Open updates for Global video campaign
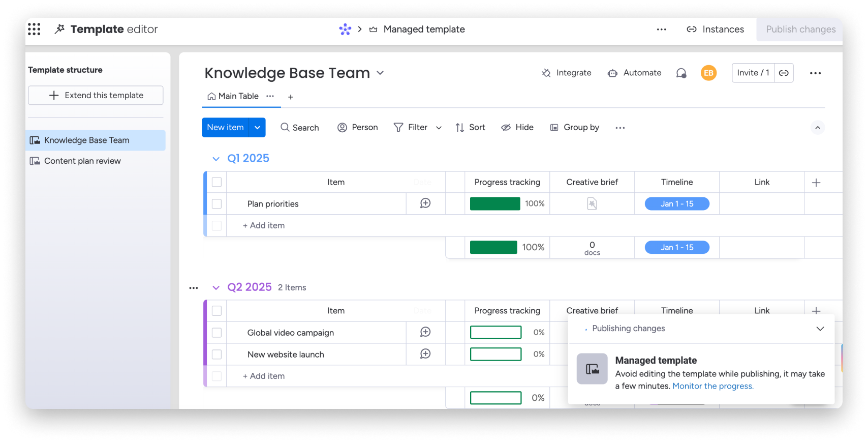Image resolution: width=868 pixels, height=442 pixels. tap(425, 332)
